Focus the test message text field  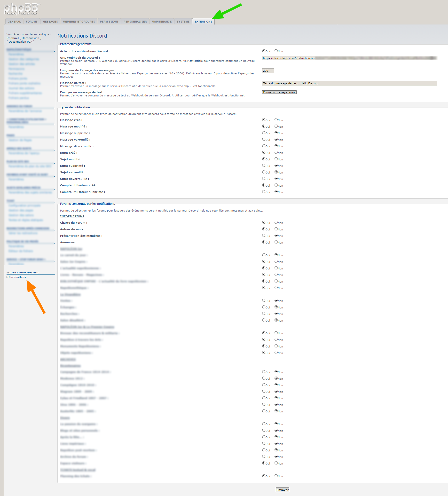point(349,83)
